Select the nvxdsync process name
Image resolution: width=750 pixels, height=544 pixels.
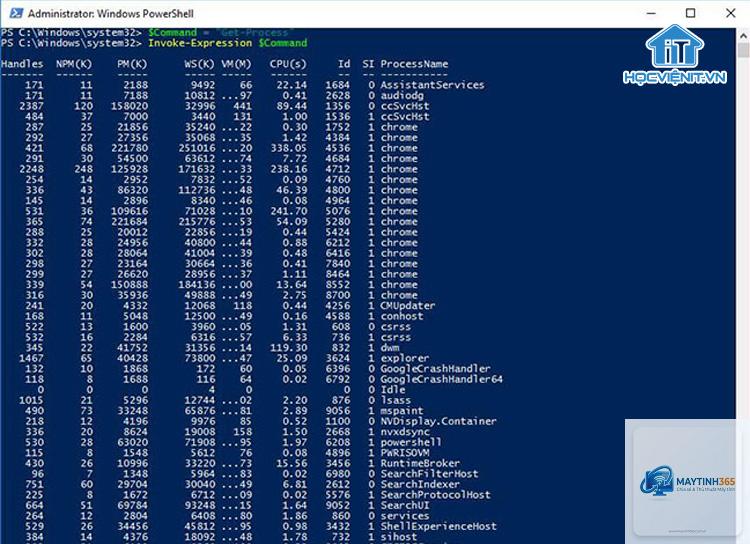[405, 432]
